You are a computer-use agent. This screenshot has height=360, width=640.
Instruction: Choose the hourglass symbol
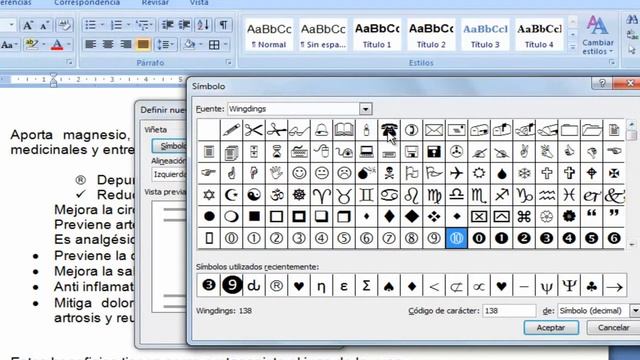coord(276,152)
